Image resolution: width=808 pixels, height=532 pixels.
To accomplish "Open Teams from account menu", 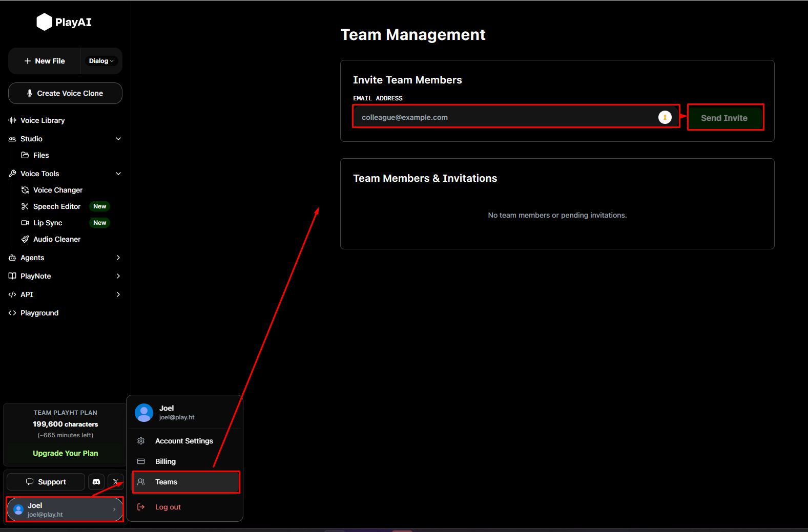I will coord(186,482).
